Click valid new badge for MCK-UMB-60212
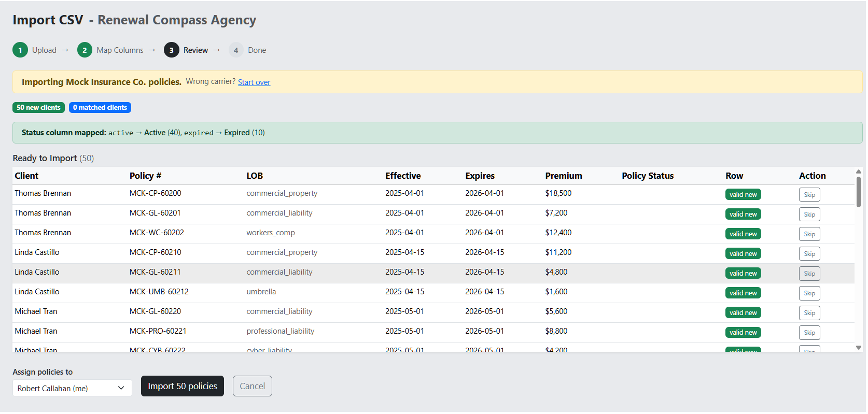The image size is (868, 414). tap(743, 293)
